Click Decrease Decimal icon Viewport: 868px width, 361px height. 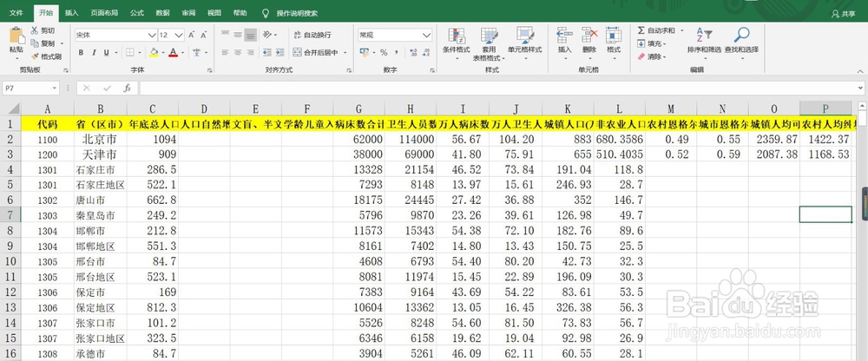[x=427, y=53]
